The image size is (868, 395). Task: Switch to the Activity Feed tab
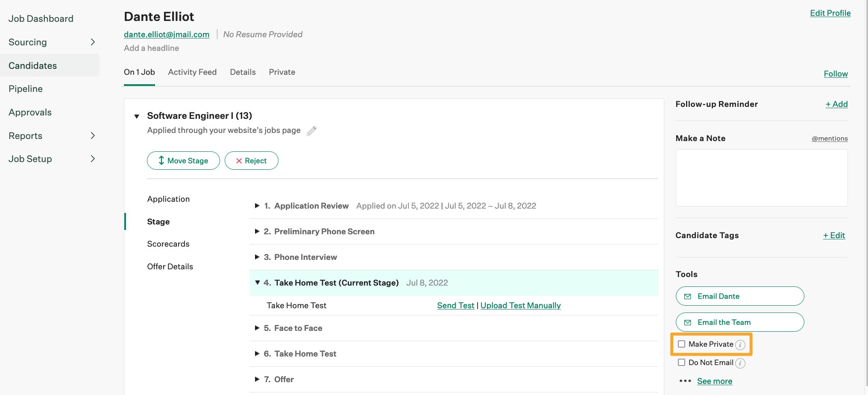coord(192,72)
